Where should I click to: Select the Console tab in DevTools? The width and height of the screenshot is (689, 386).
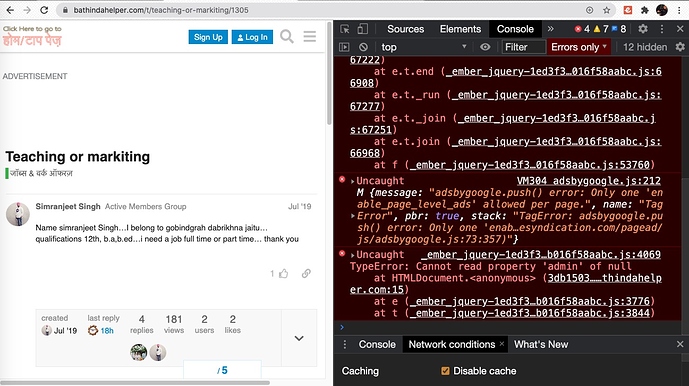[x=515, y=29]
